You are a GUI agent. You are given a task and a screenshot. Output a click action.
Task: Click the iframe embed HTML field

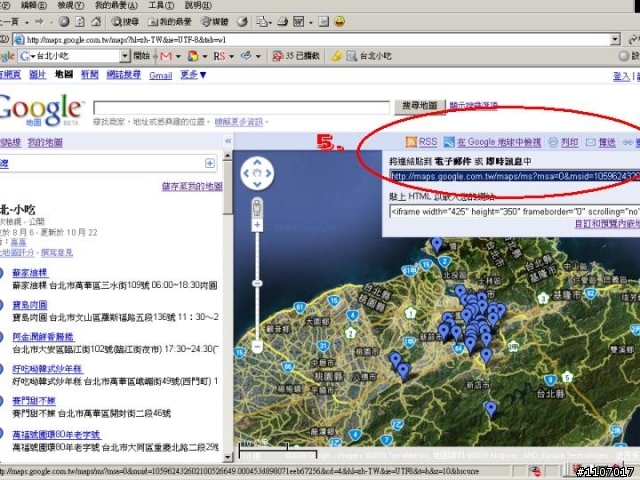click(x=515, y=211)
